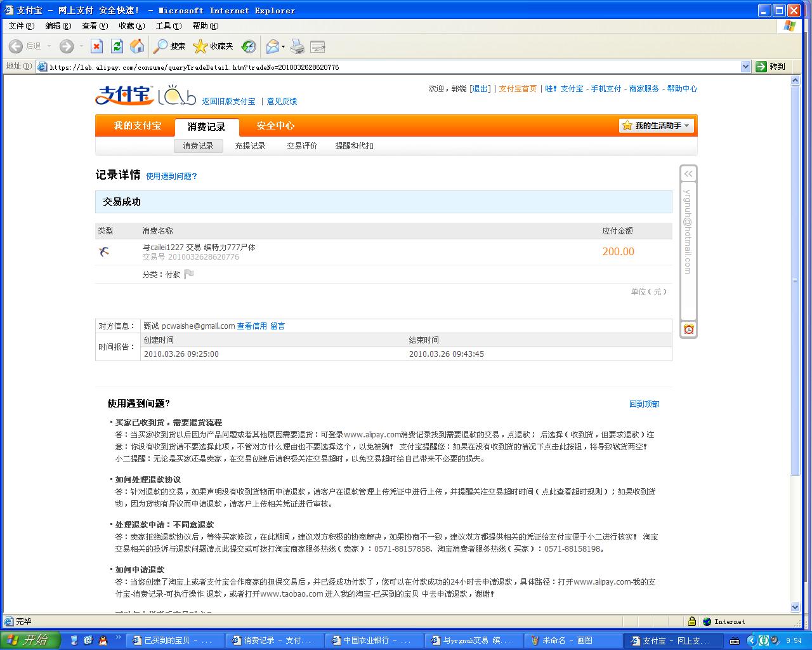812x650 pixels.
Task: Click the alarm clock icon on sidebar
Action: [689, 329]
